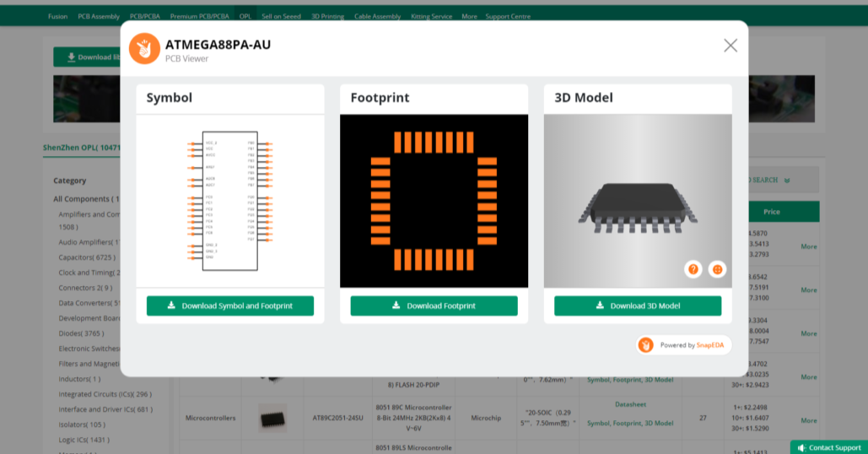Click the SnapEDA hand icon in Powered by badge

[646, 345]
